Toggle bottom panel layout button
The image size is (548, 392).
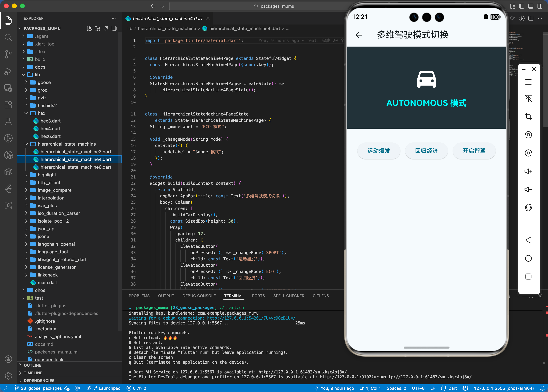tap(531, 6)
